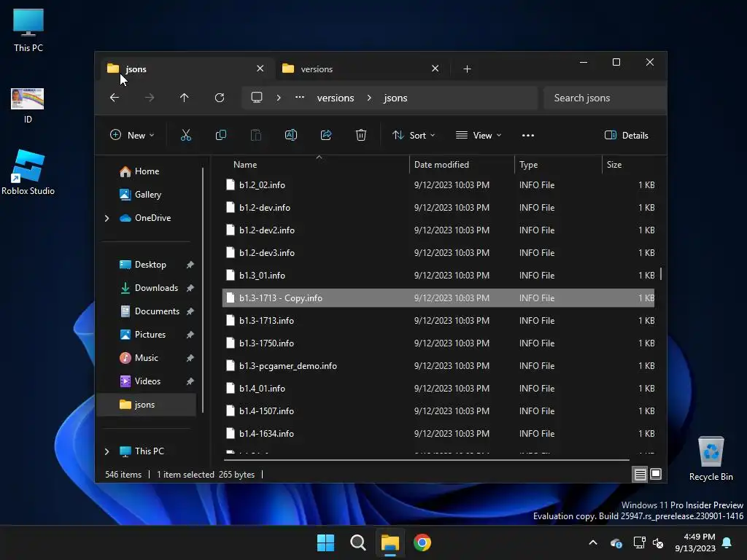Select the jsons navigation pane folder
This screenshot has width=747, height=560.
click(x=146, y=405)
